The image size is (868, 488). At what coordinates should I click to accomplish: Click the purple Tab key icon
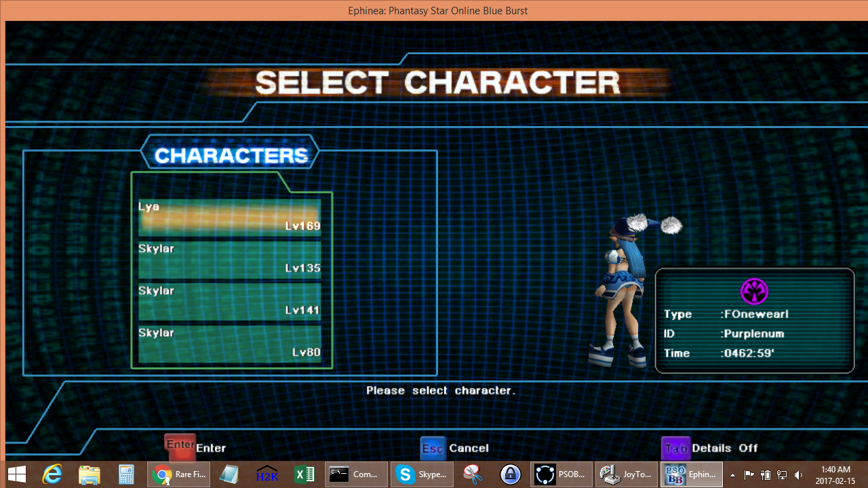point(675,448)
